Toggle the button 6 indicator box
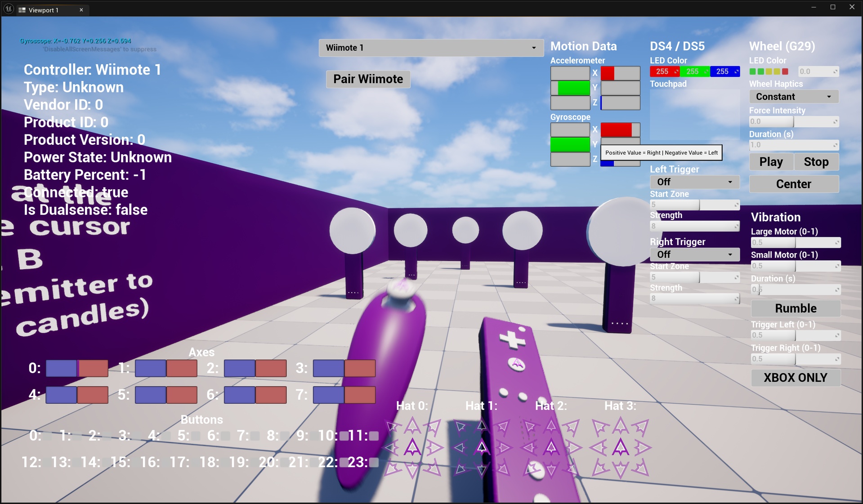This screenshot has height=504, width=863. pyautogui.click(x=225, y=436)
